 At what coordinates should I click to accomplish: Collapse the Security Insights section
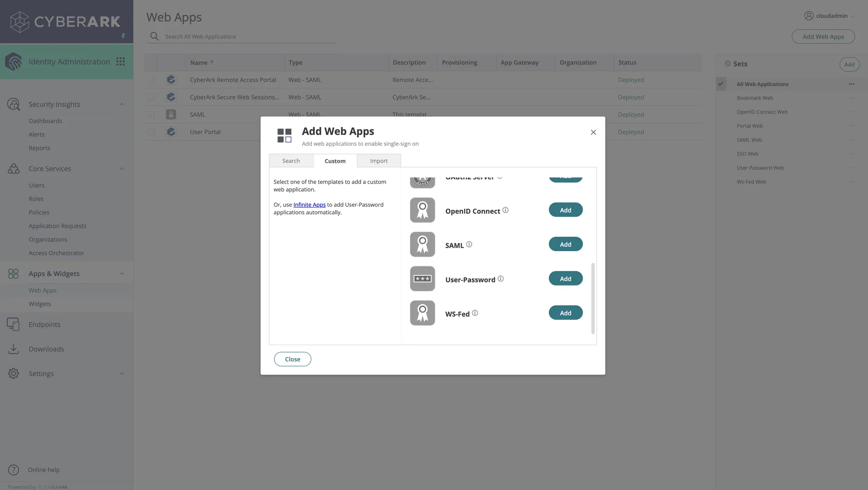(122, 104)
